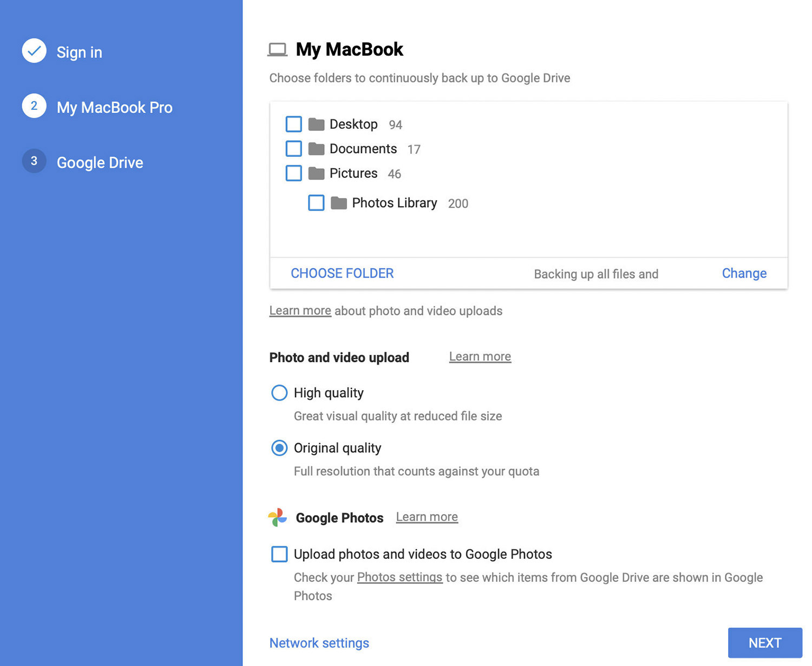Screen dimensions: 812x666
Task: Tick the Photos Library checkbox
Action: (x=316, y=203)
